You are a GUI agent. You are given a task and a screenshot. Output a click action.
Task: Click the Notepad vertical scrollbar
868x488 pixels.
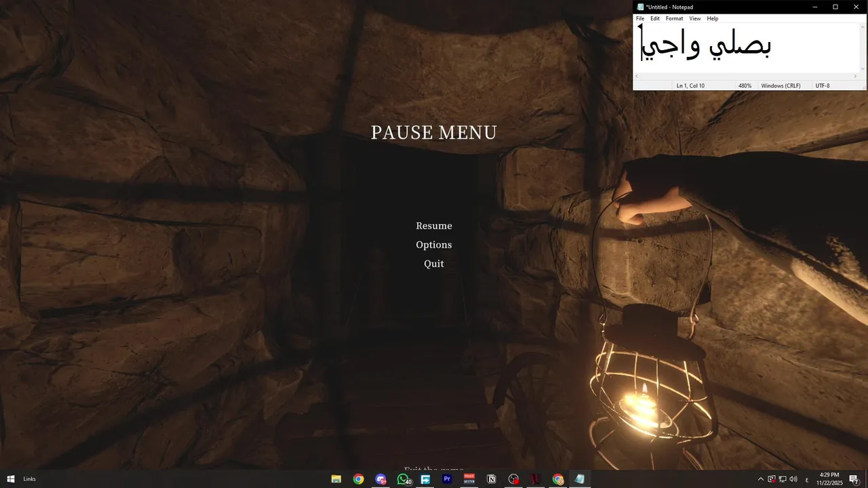[x=863, y=47]
